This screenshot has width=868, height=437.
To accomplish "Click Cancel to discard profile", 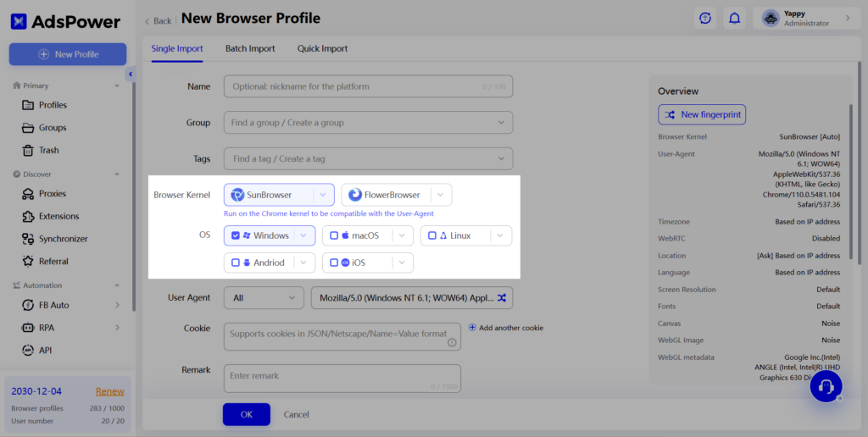I will point(296,414).
